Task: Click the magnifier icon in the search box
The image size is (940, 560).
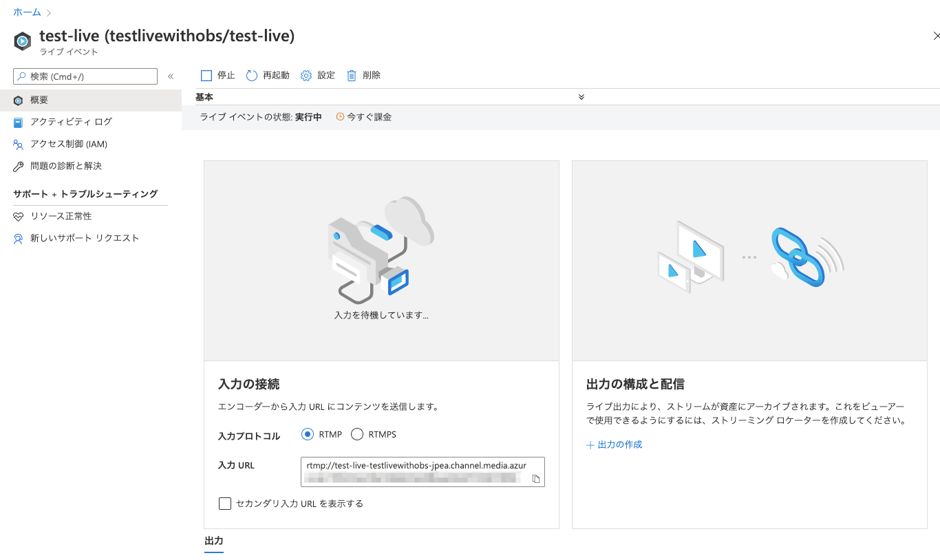Action: [22, 76]
